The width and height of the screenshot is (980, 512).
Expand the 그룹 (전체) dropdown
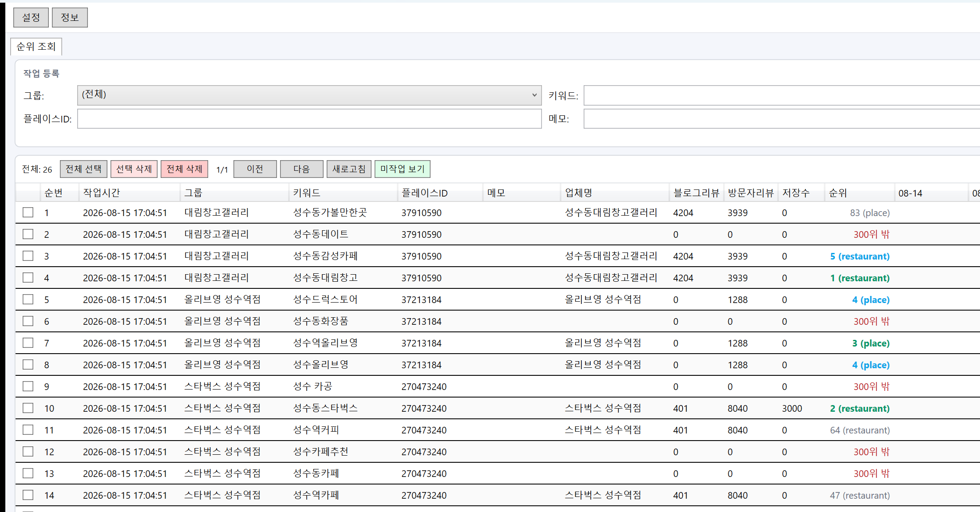pyautogui.click(x=309, y=95)
